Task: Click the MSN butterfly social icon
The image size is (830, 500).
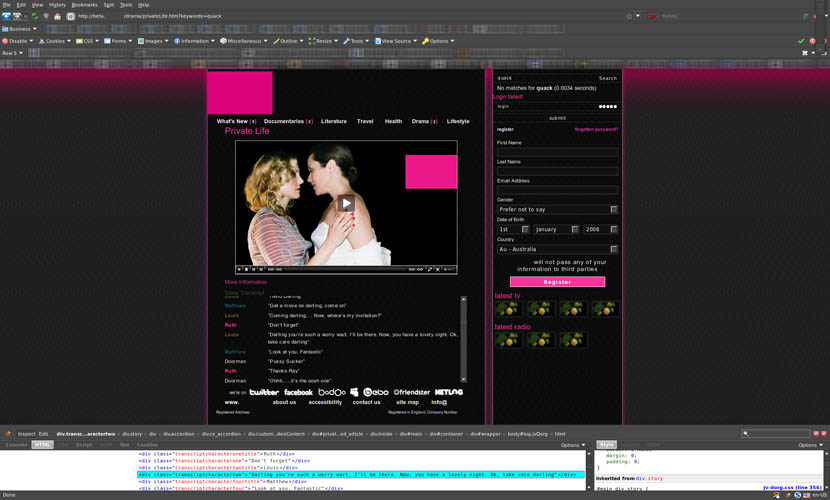Action: [354, 392]
